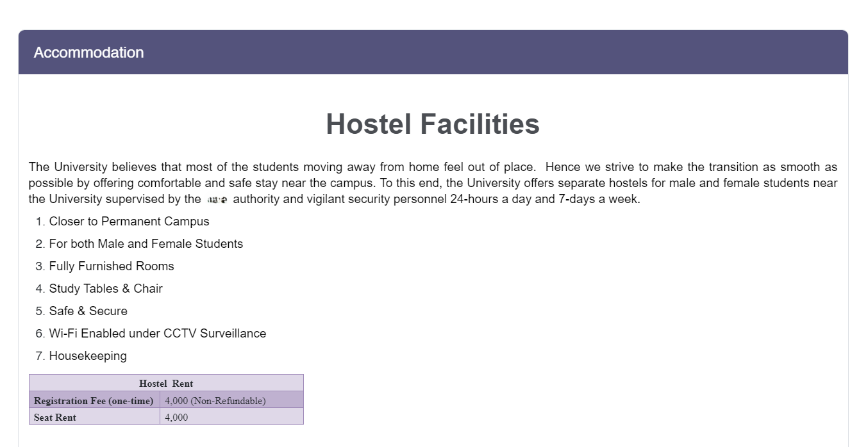Click the Seat Rent '4,000' value cell
The height and width of the screenshot is (447, 868).
pyautogui.click(x=231, y=417)
